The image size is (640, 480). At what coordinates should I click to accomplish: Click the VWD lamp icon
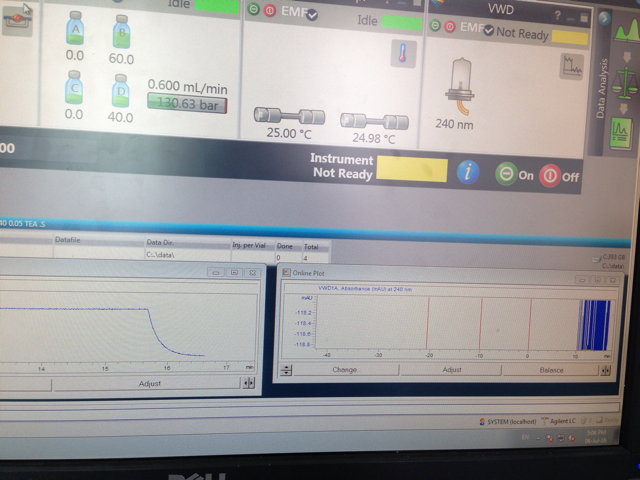460,86
